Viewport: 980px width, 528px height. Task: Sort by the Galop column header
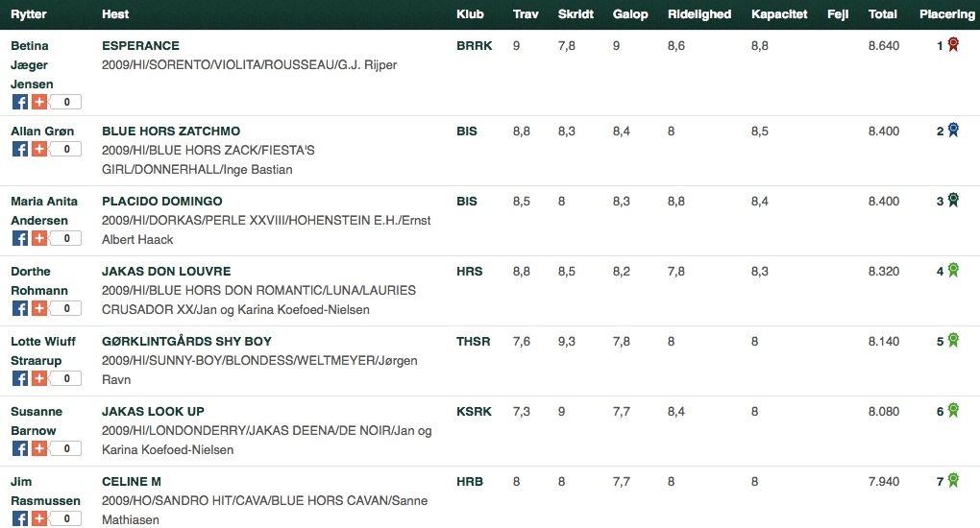coord(630,13)
